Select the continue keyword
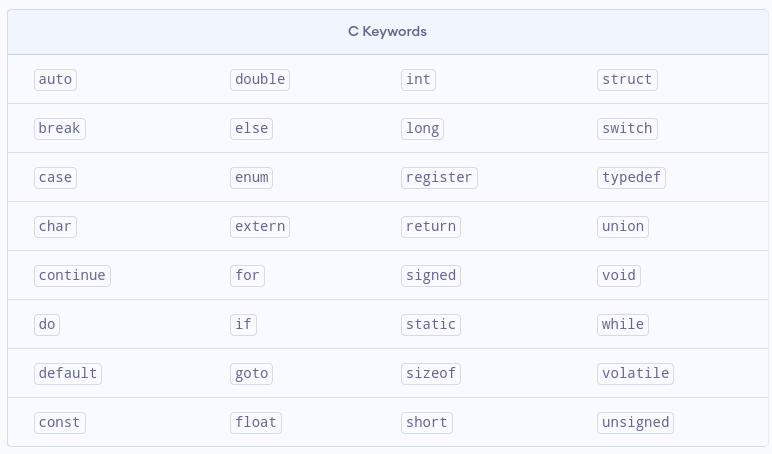Screen dimensions: 772x454 pos(72,275)
